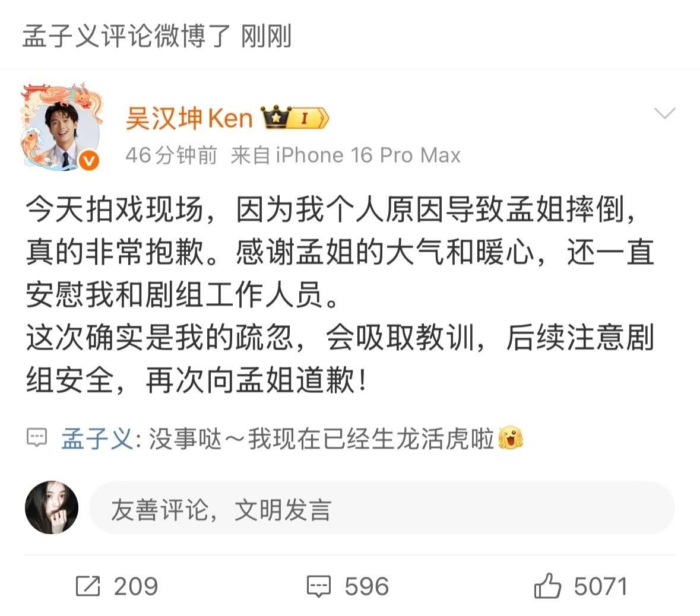Screen dimensions: 700x616
Task: Tap the thumbs-up like icon
Action: (547, 585)
